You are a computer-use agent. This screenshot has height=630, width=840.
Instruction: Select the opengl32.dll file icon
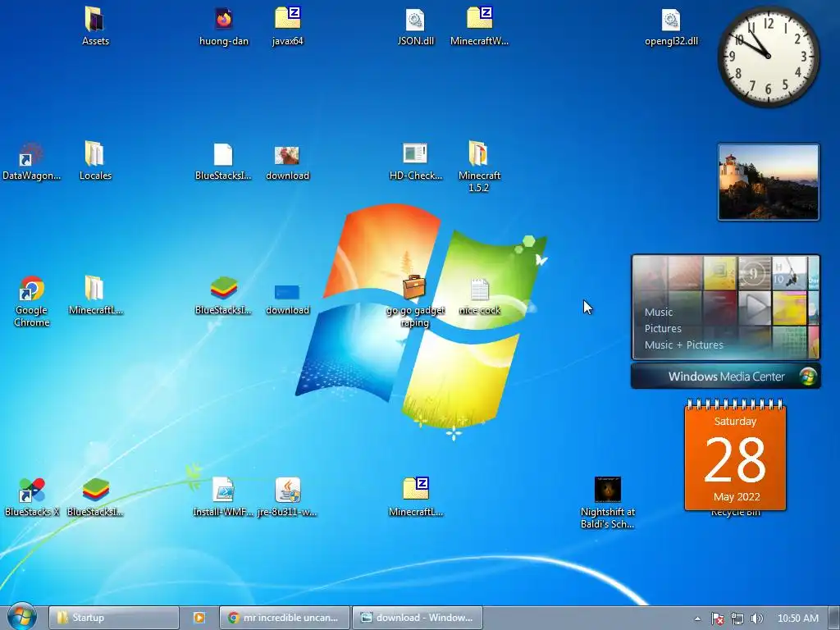click(671, 20)
